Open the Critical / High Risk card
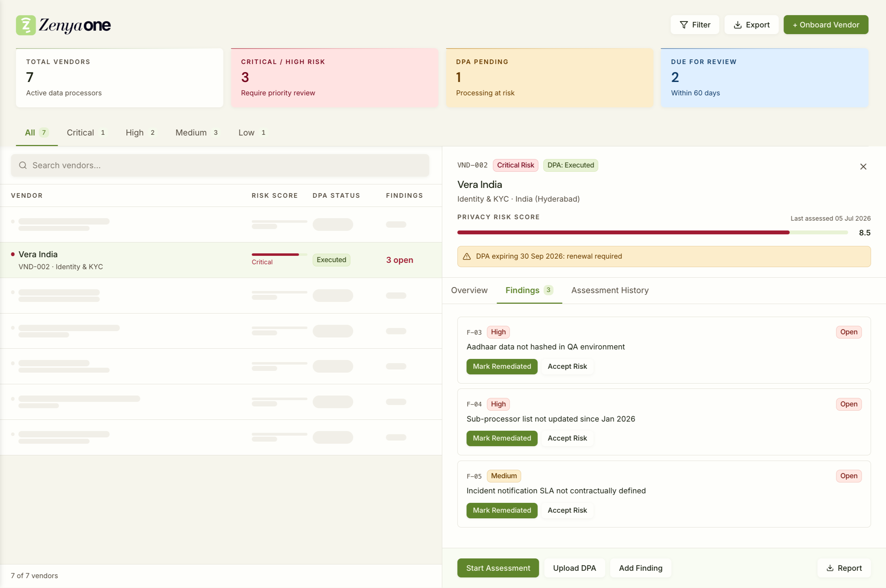This screenshot has height=588, width=886. click(334, 78)
